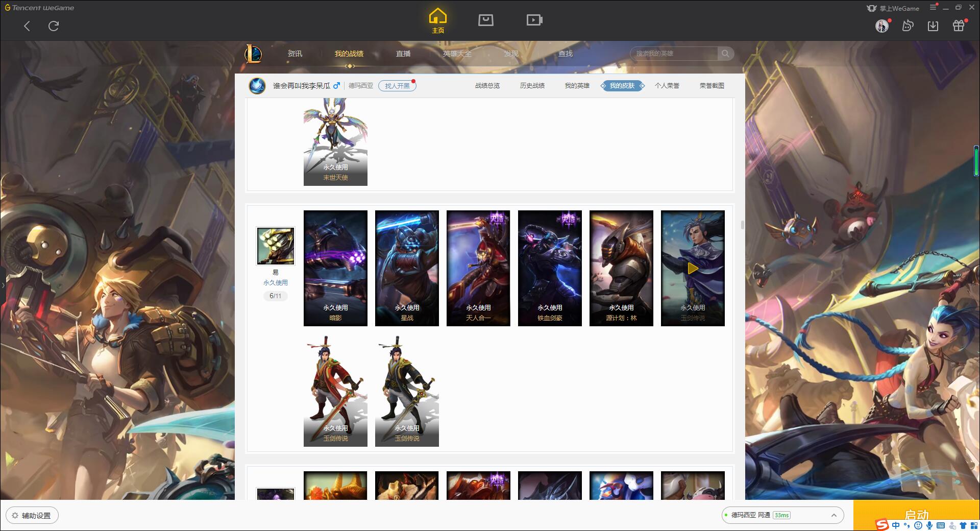Switch to 荣誉截图 sub-tab
Viewport: 980px width, 531px height.
click(712, 86)
